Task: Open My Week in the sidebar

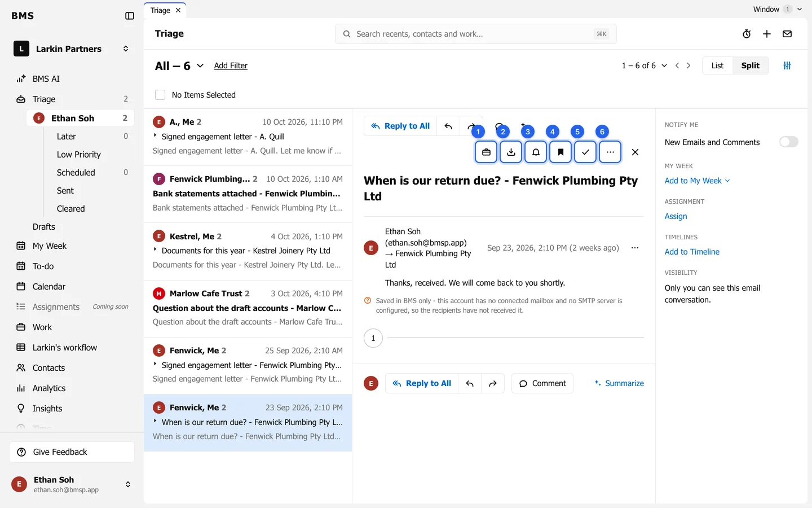Action: point(50,246)
